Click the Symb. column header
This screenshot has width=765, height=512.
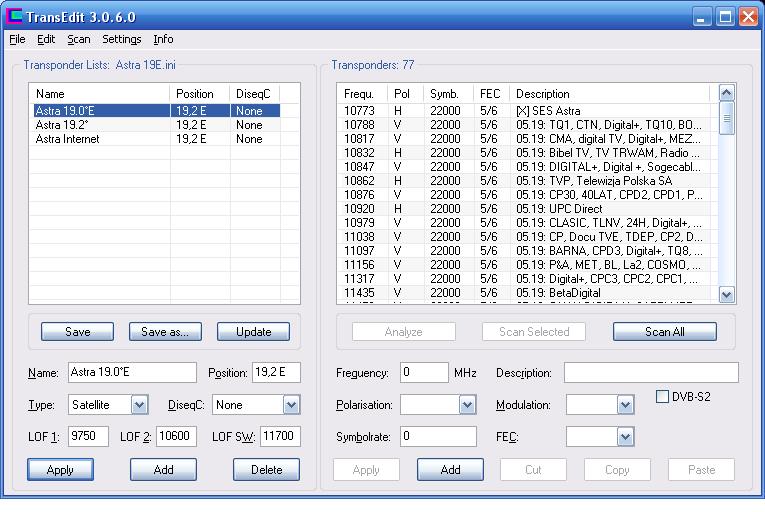tap(449, 94)
